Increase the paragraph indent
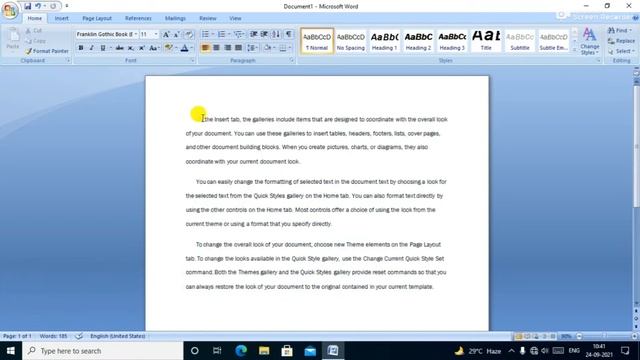Screen dimensions: 640x360 tap(264, 34)
